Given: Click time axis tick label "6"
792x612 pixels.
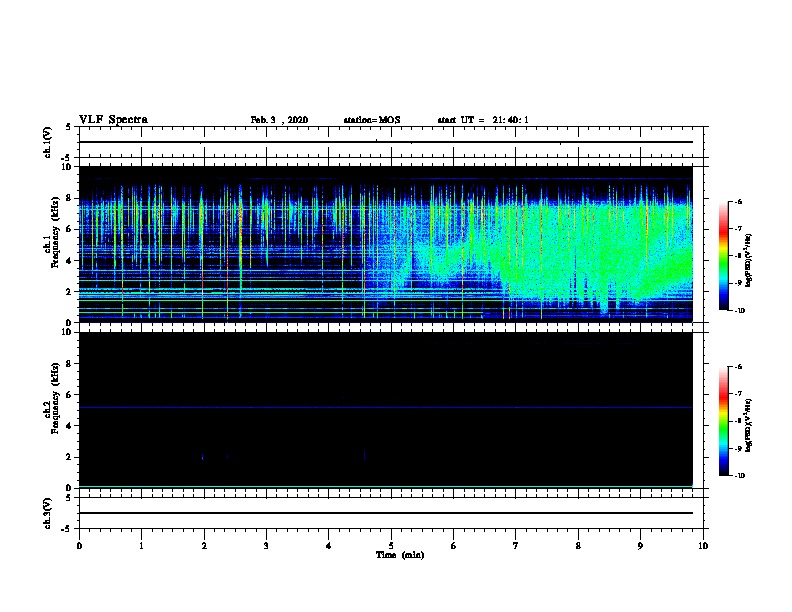Looking at the screenshot, I should point(454,546).
